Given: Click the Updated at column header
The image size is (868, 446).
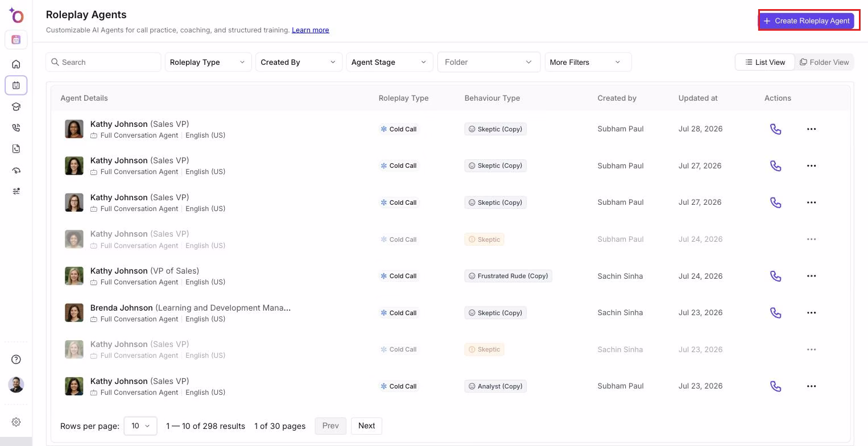Looking at the screenshot, I should tap(698, 98).
